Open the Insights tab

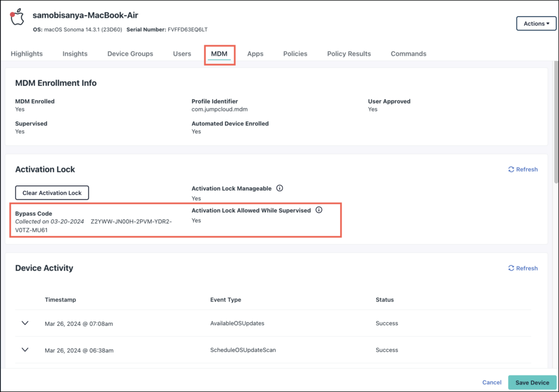[75, 54]
